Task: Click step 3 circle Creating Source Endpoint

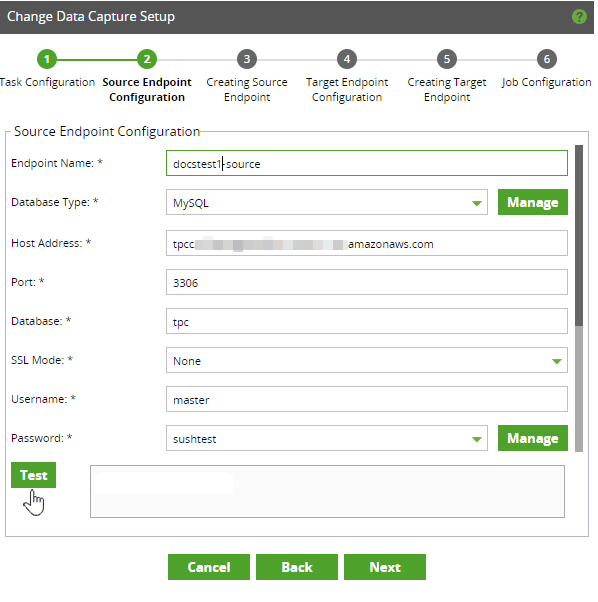Action: pyautogui.click(x=247, y=59)
